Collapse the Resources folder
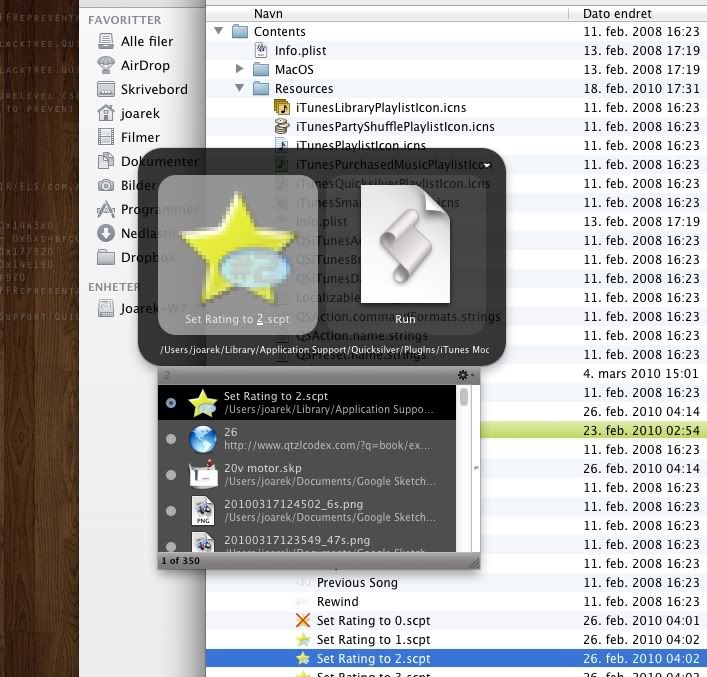Image resolution: width=707 pixels, height=677 pixels. coord(240,88)
